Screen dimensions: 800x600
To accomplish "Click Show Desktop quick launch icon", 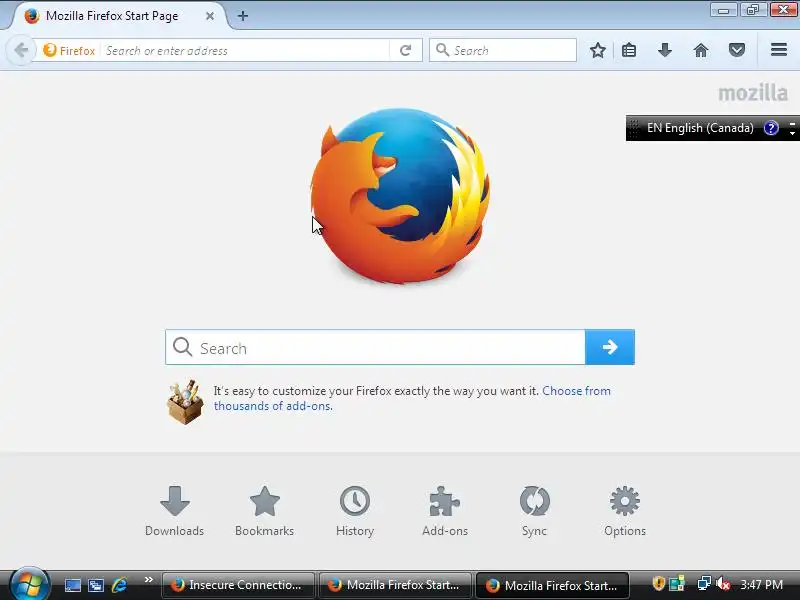I will point(72,585).
